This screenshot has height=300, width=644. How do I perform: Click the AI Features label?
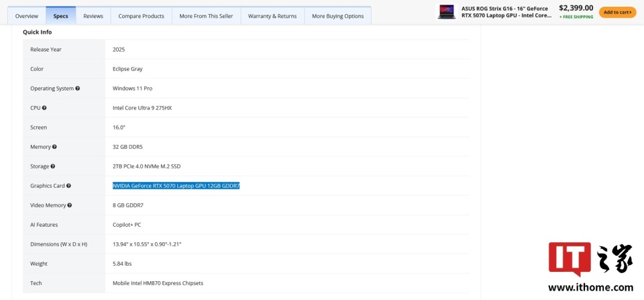coord(44,225)
